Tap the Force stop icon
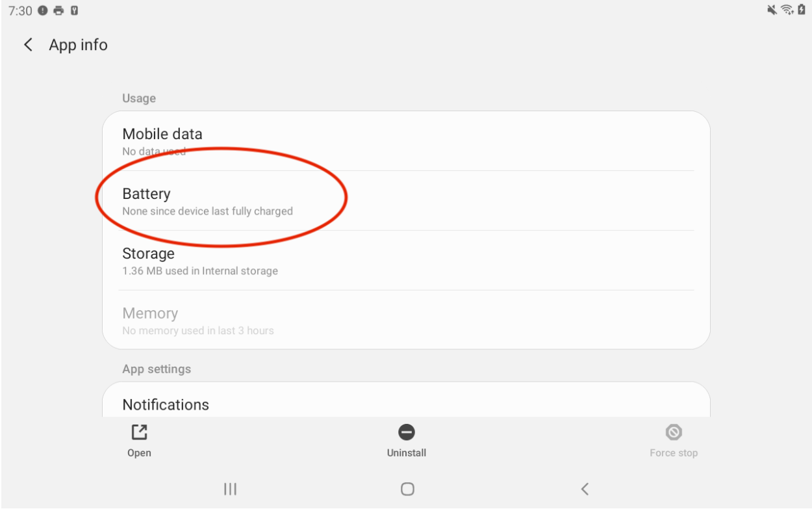Image resolution: width=812 pixels, height=511 pixels. [674, 432]
